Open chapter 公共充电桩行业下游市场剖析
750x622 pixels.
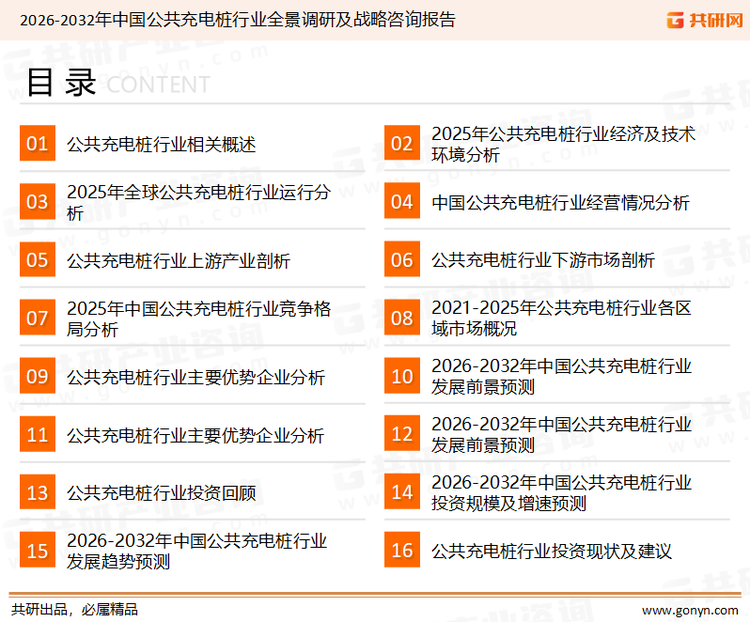pyautogui.click(x=543, y=260)
